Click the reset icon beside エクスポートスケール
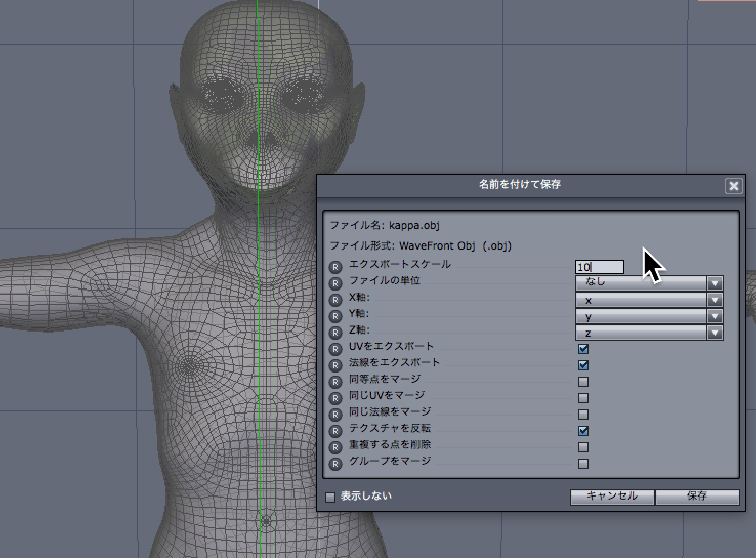Viewport: 756px width, 558px height. pyautogui.click(x=335, y=267)
